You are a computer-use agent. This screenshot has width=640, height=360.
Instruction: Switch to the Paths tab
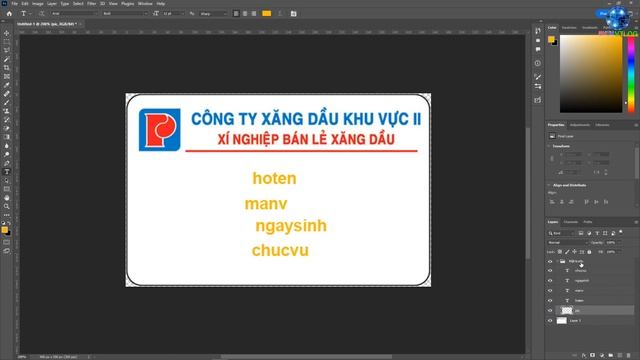click(x=588, y=222)
